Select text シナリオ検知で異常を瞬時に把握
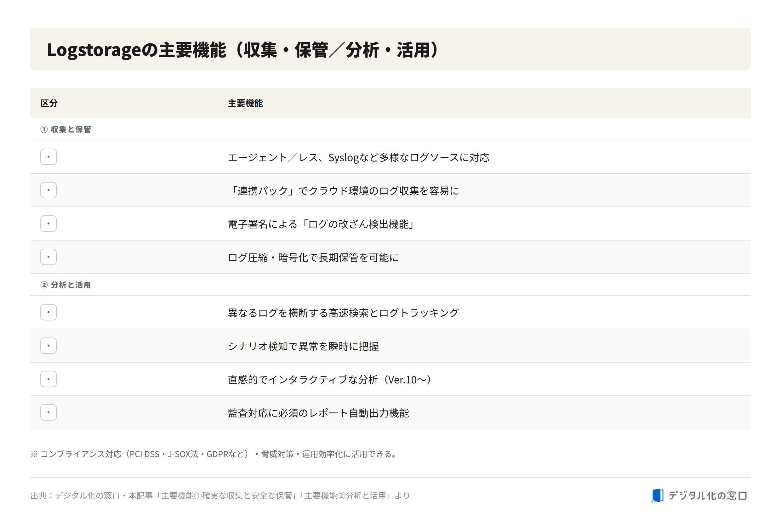This screenshot has height=532, width=781. [304, 346]
